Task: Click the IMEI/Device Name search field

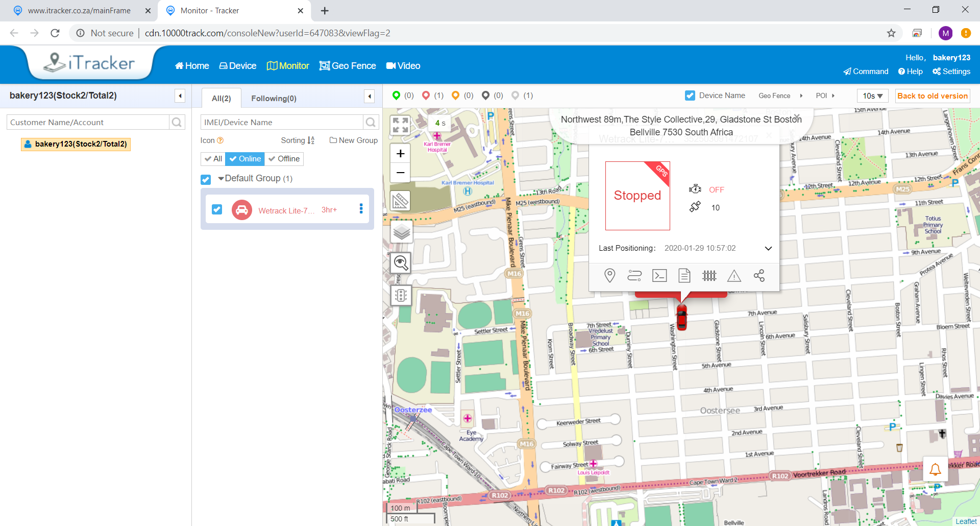Action: [x=282, y=122]
